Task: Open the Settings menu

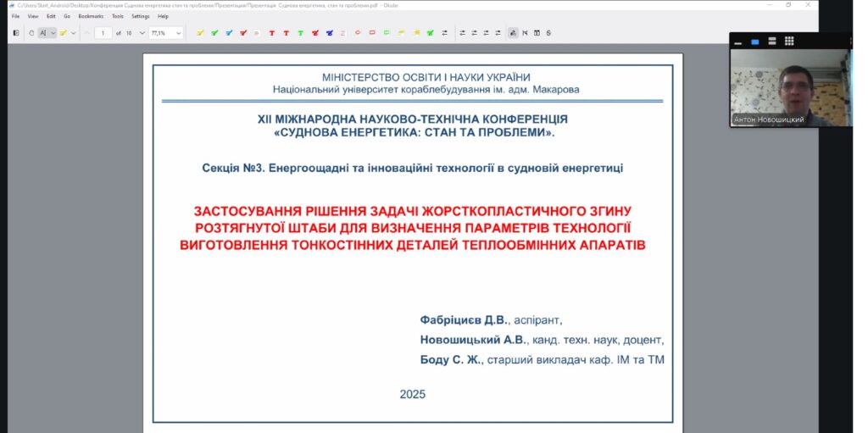Action: pos(140,16)
